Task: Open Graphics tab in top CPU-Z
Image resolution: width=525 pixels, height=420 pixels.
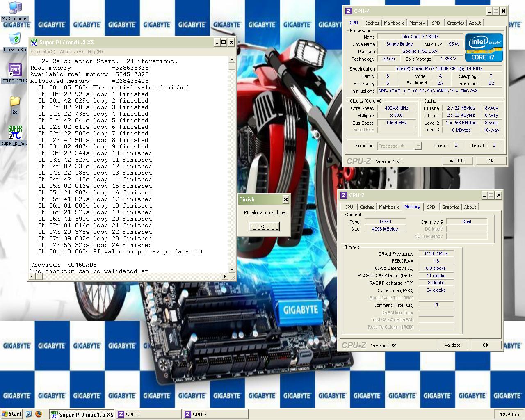Action: tap(455, 23)
